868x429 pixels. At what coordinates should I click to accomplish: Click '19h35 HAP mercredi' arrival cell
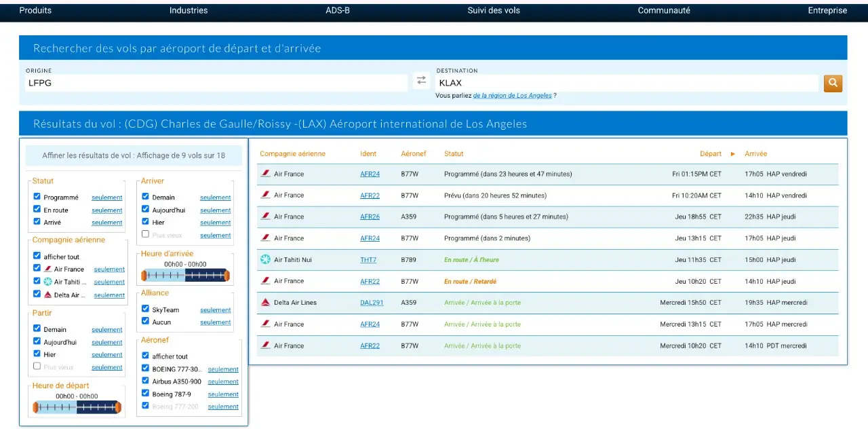coord(776,303)
